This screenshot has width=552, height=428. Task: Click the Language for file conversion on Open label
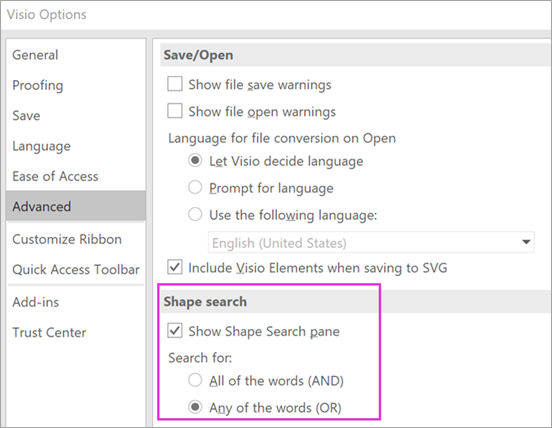(x=282, y=138)
